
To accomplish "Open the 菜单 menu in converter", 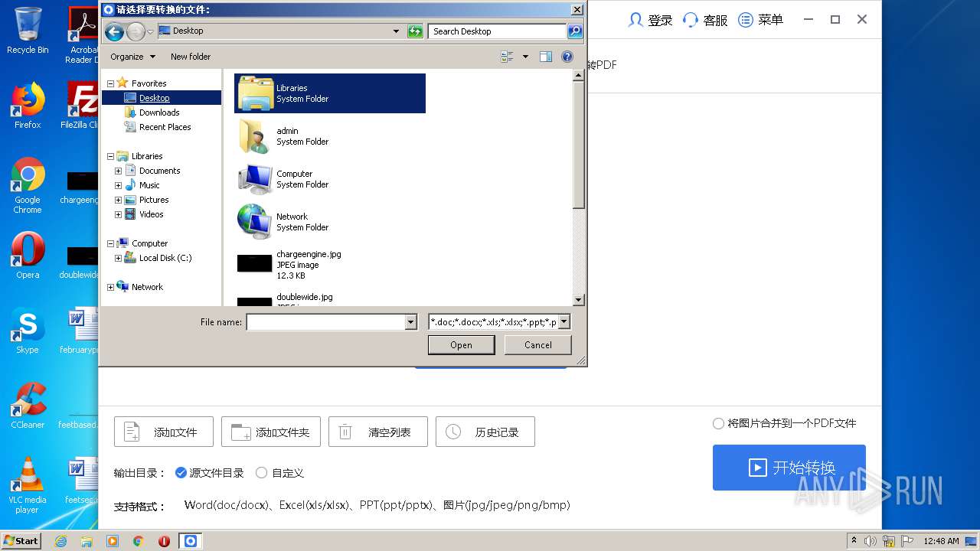I will 760,20.
